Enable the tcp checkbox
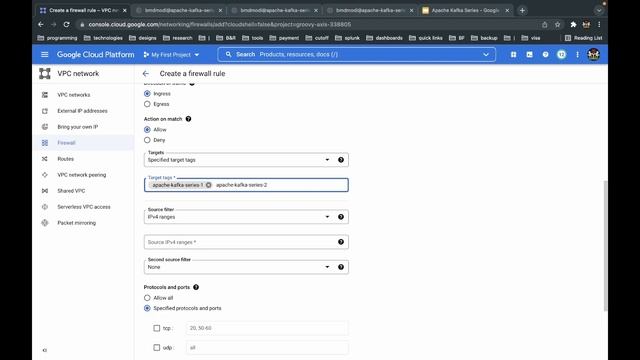The height and width of the screenshot is (360, 640). 157,328
